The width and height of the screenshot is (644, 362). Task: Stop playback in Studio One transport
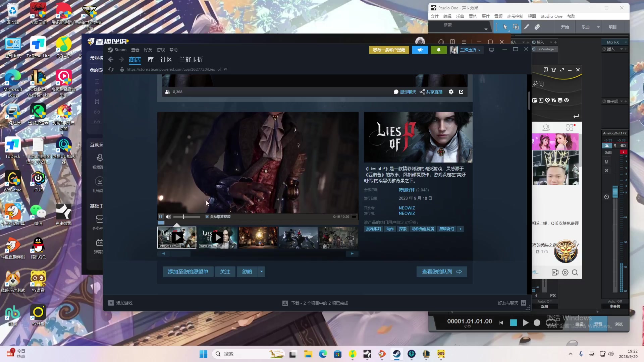point(514,323)
